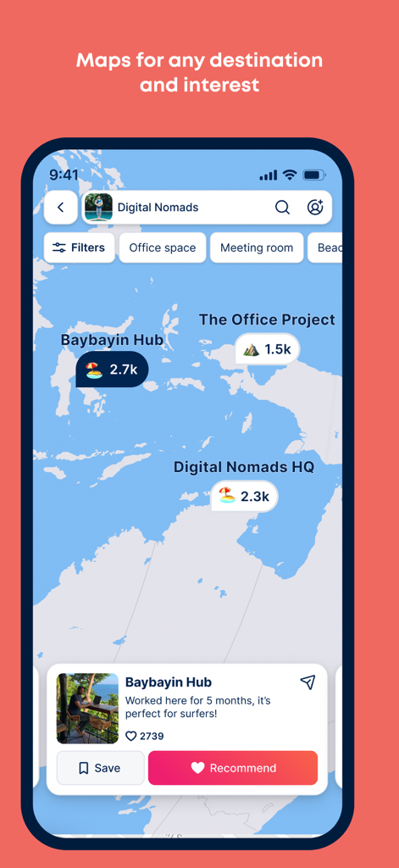Click the Baybayin Hub card title
Image resolution: width=399 pixels, height=868 pixels.
coord(169,682)
